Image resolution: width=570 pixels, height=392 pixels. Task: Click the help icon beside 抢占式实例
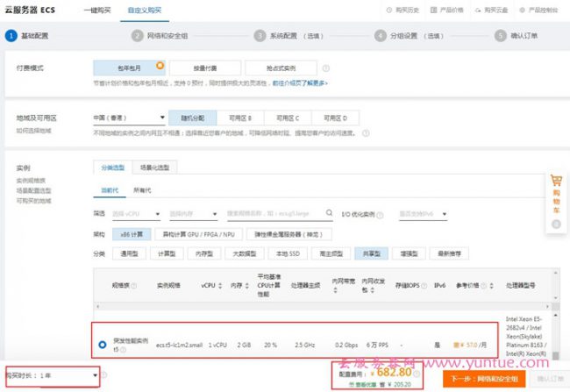click(x=326, y=68)
